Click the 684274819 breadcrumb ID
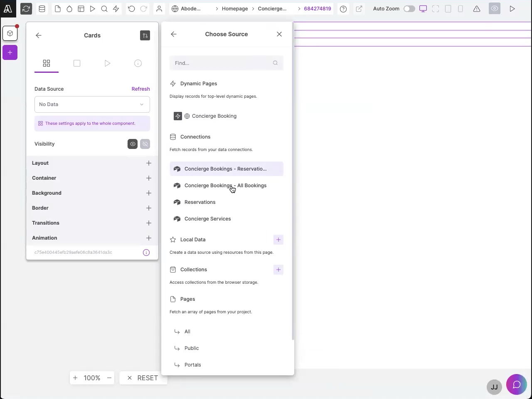 click(318, 9)
